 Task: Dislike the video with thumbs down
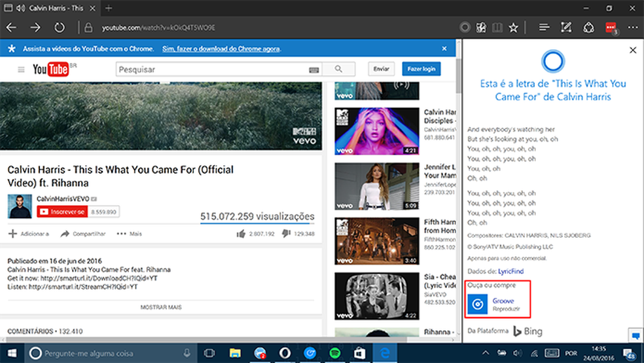pos(286,233)
